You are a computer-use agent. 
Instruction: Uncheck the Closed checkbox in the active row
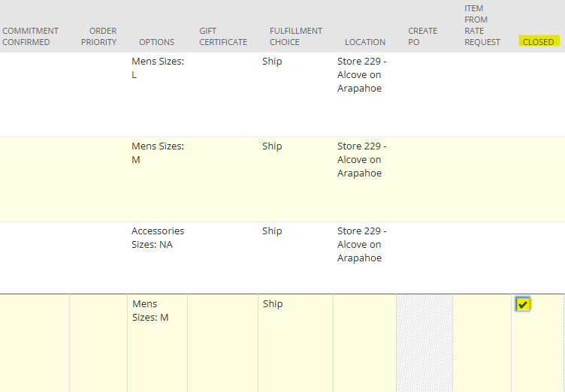point(522,304)
